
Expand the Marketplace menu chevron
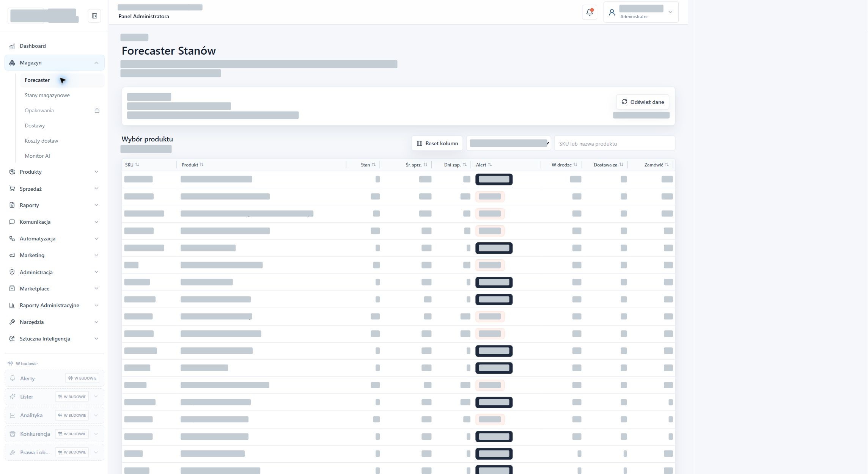[x=96, y=289]
